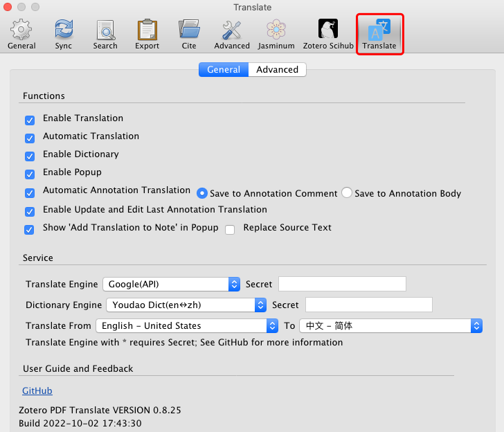The height and width of the screenshot is (432, 504).
Task: Open the Dictionary Engine Youdao dropdown
Action: point(186,305)
